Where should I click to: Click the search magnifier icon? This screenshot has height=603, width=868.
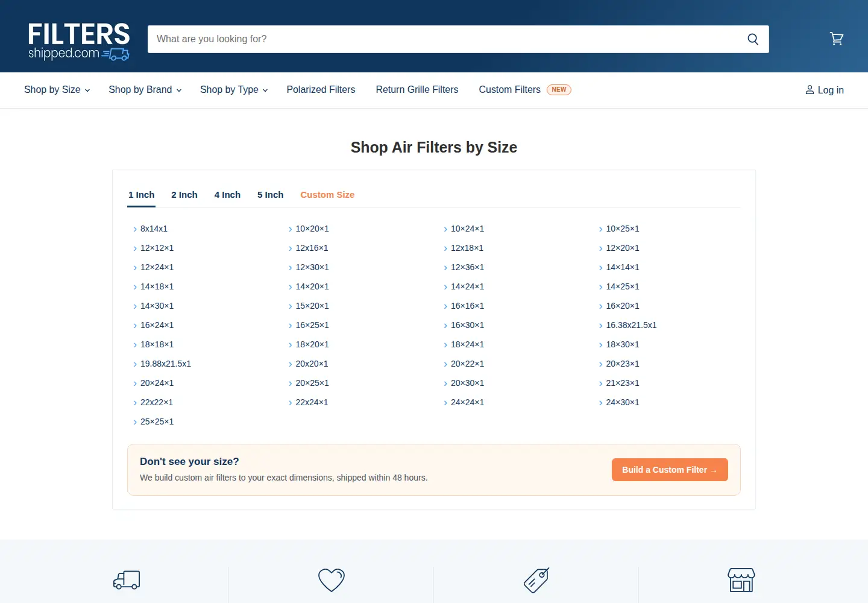click(753, 39)
